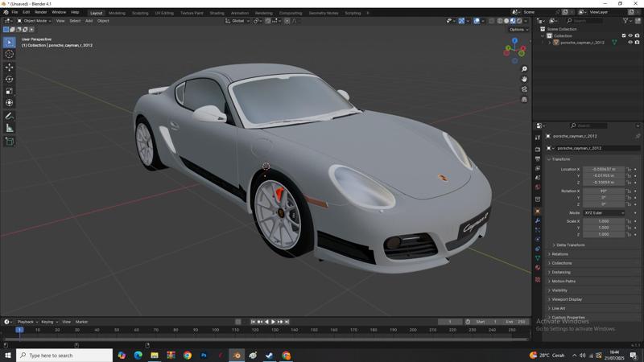Screen dimensions: 644x362
Task: Expand the Motion Paths panel
Action: tap(563, 281)
